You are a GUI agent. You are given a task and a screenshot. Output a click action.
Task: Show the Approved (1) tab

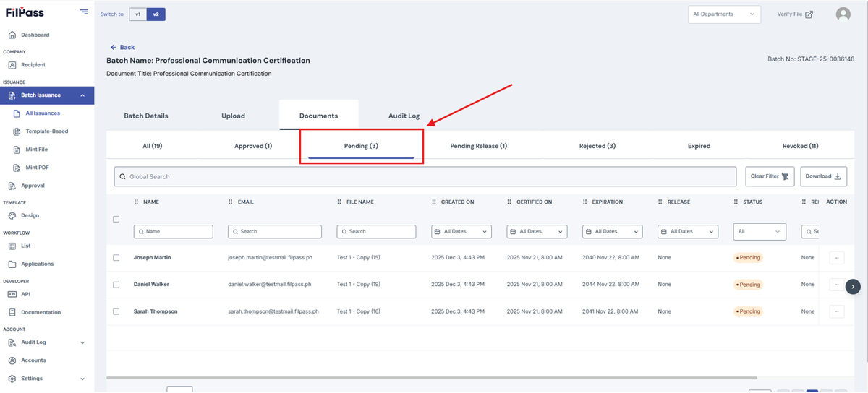pyautogui.click(x=253, y=146)
